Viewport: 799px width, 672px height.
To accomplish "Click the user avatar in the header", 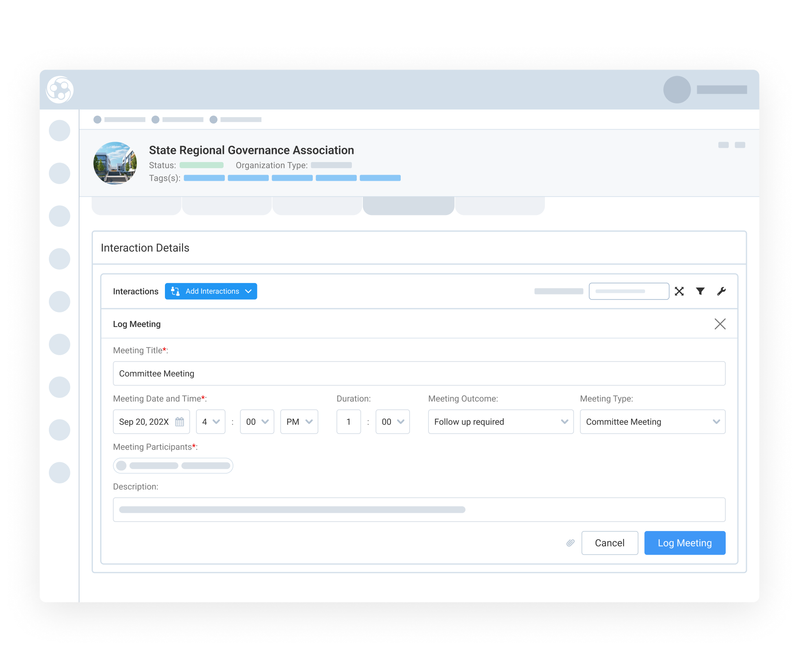I will (x=676, y=90).
